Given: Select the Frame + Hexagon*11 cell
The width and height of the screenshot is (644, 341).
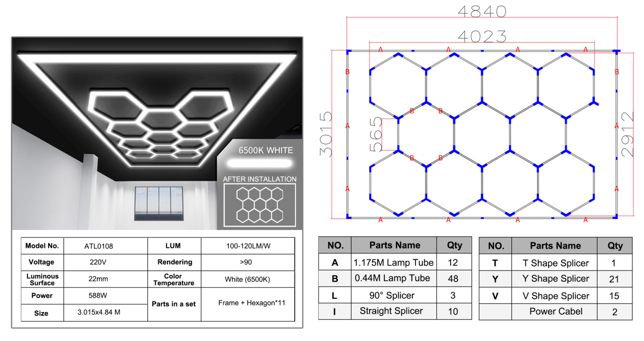Looking at the screenshot, I should [x=248, y=303].
